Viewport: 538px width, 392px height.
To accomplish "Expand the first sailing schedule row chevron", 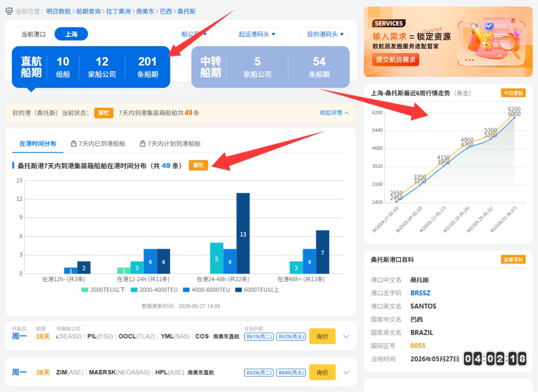I will click(x=346, y=336).
